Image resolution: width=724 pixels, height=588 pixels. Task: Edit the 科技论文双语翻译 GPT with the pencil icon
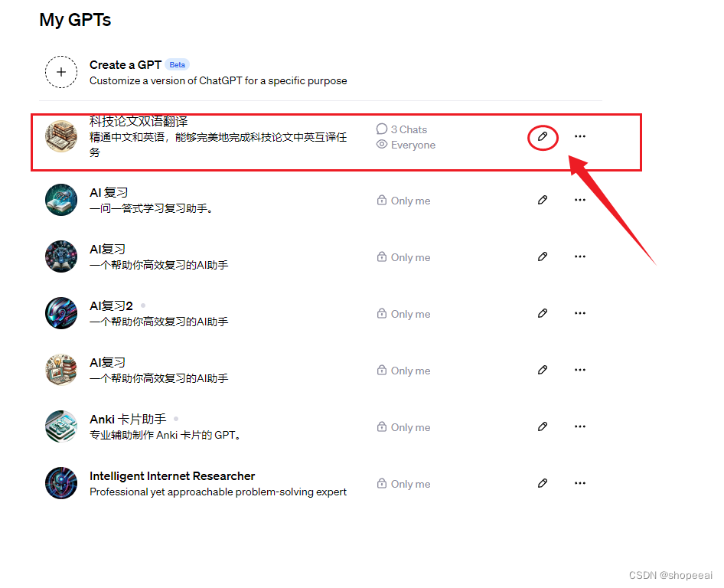coord(543,136)
